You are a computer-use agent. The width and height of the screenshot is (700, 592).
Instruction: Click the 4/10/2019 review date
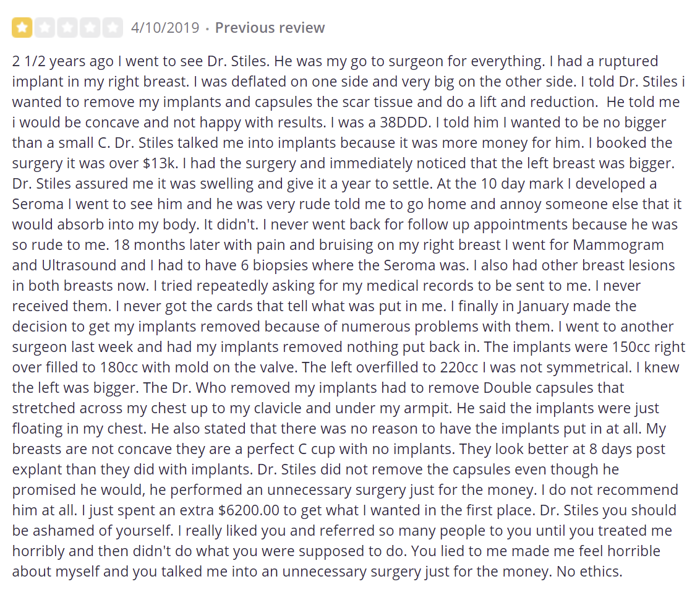click(165, 28)
